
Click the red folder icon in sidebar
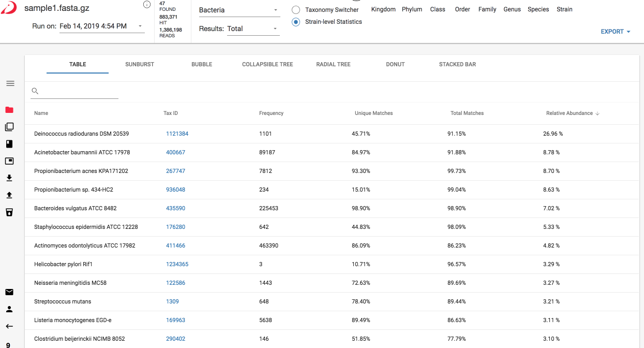coord(9,110)
